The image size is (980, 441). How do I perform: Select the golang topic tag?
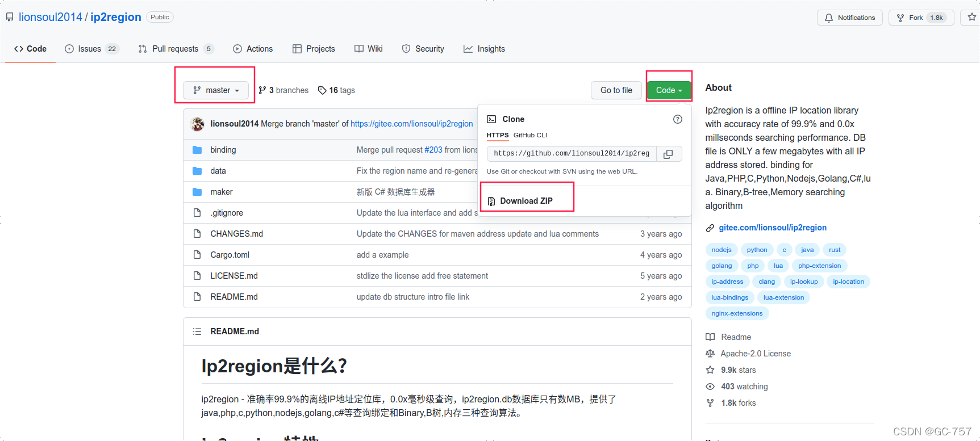722,266
